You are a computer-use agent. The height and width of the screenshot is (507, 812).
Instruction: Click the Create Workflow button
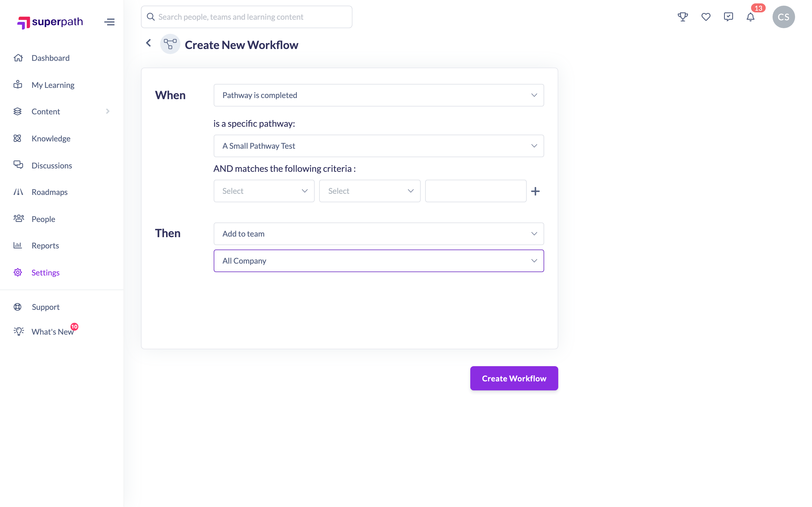(x=514, y=378)
